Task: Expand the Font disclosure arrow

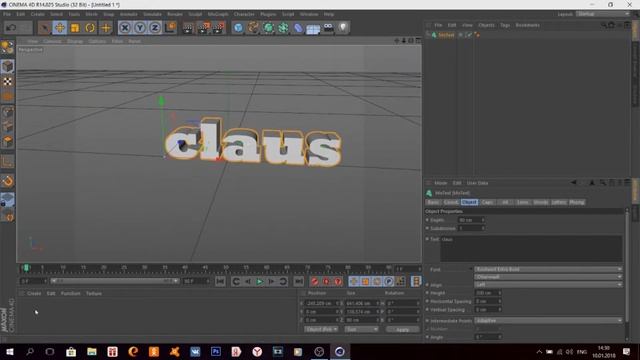Action: [x=470, y=269]
